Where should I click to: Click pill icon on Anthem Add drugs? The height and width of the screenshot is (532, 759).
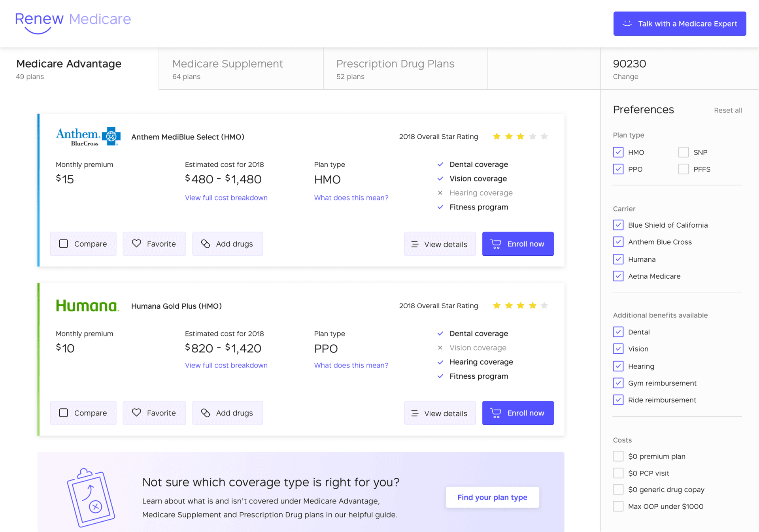tap(206, 243)
